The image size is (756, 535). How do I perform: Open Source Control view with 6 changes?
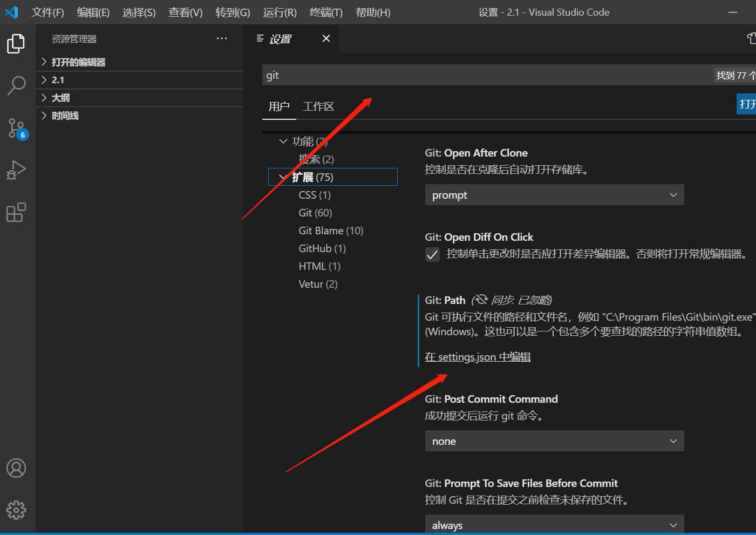pyautogui.click(x=17, y=128)
